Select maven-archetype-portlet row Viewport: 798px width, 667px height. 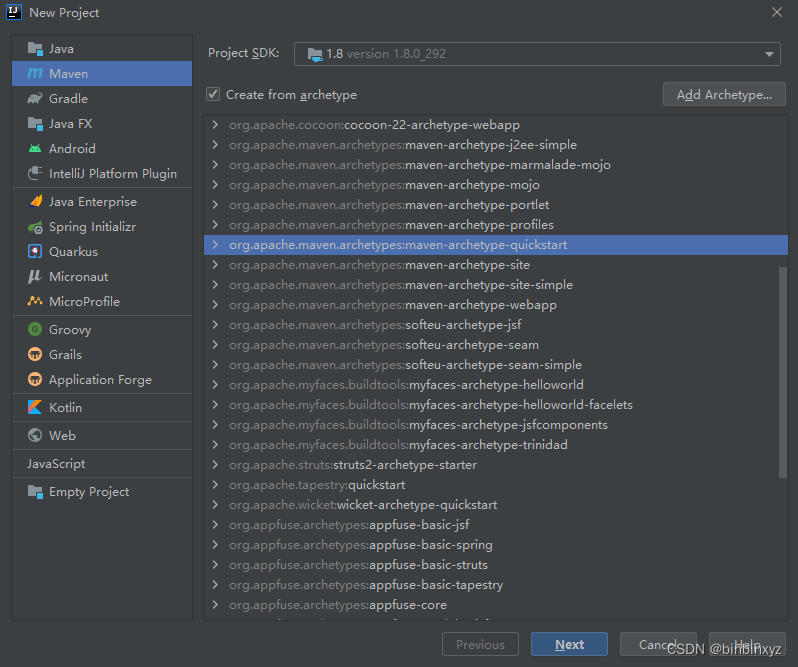pyautogui.click(x=496, y=205)
